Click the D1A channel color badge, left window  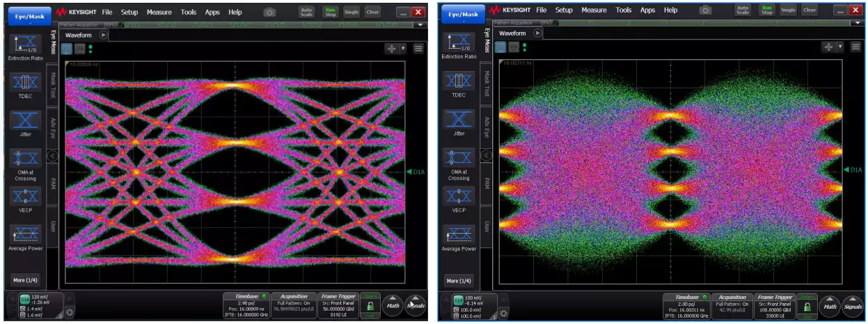click(x=24, y=299)
